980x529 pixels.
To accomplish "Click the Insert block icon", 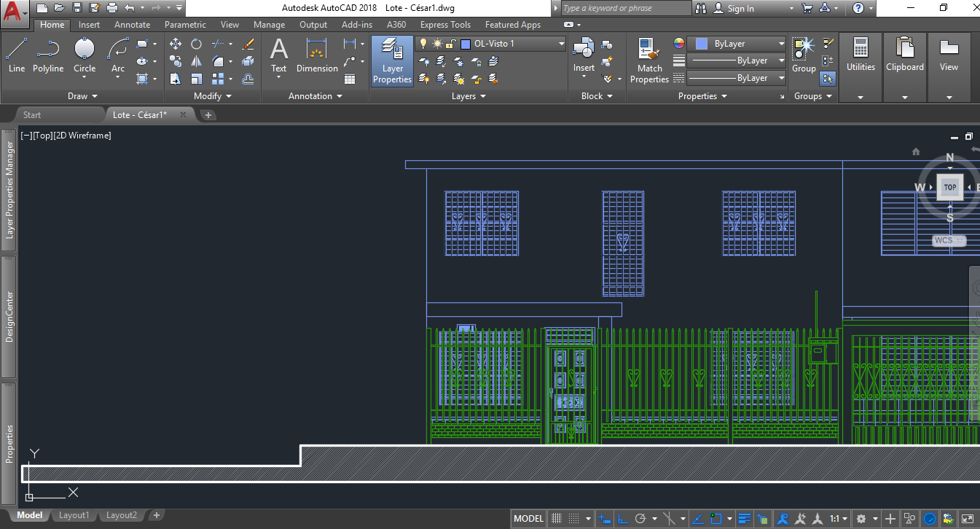I will [x=584, y=55].
